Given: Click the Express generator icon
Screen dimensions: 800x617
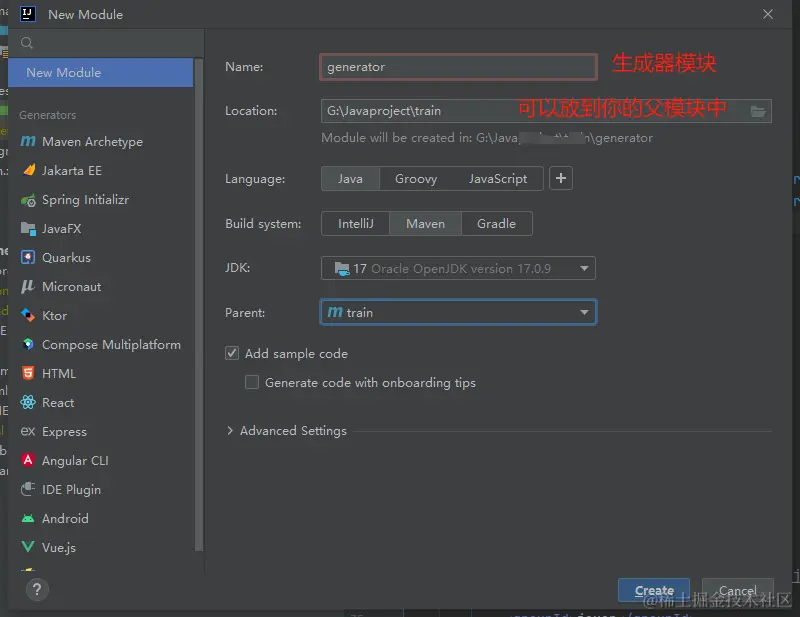Looking at the screenshot, I should 28,431.
